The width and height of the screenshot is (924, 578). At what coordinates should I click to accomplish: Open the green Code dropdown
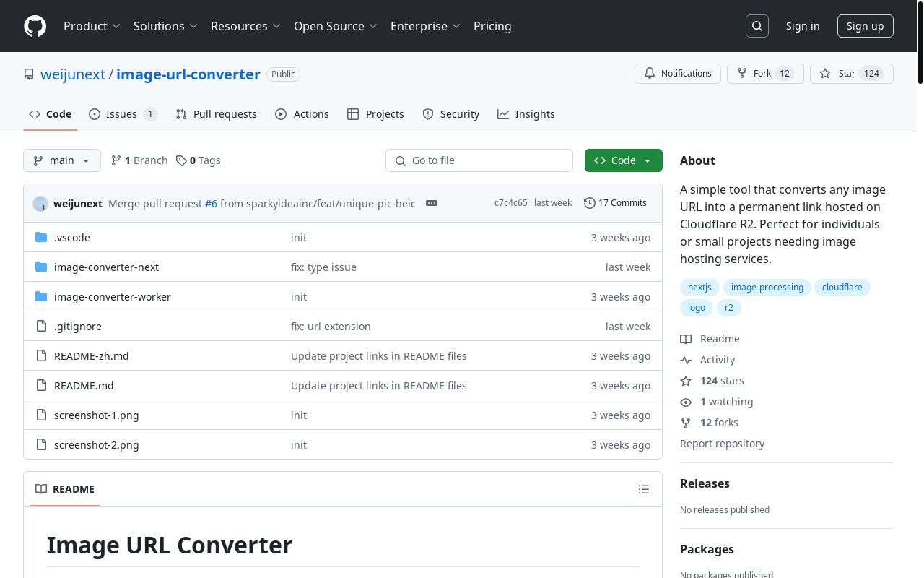623,160
